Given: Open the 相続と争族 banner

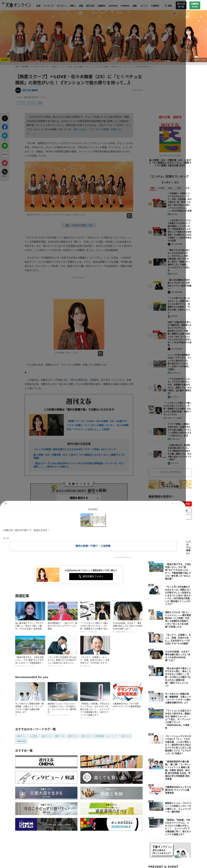Looking at the screenshot, I should [111, 793].
